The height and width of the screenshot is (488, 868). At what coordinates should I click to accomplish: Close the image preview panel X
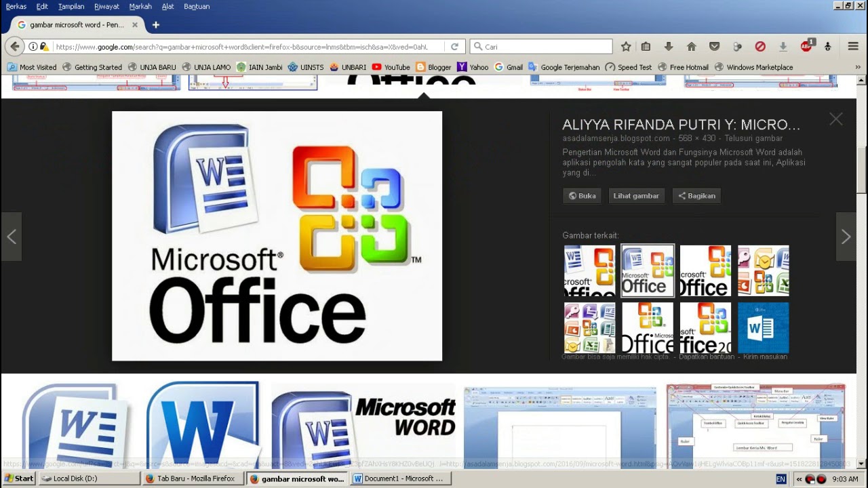(x=835, y=119)
